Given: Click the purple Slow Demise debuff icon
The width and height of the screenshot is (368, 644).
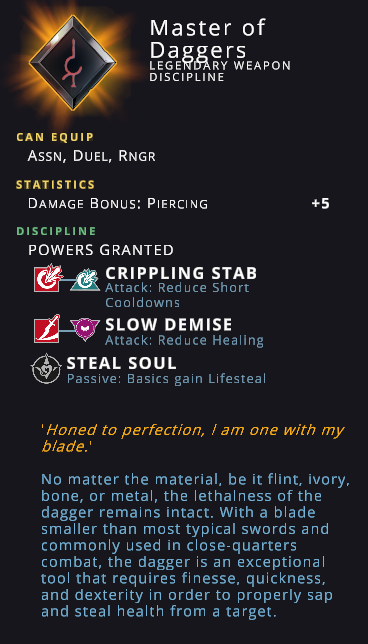Looking at the screenshot, I should (x=85, y=329).
